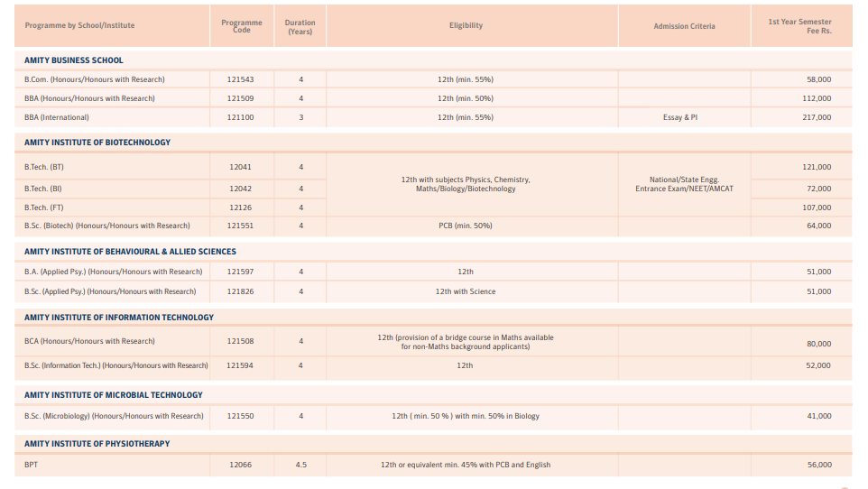Click the fee value 112,000

[817, 98]
